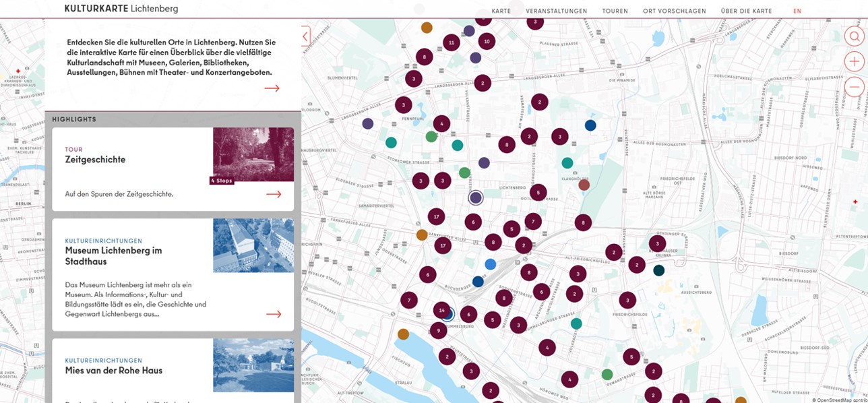The height and width of the screenshot is (403, 868).
Task: Click arrow on Museum Lichtenberg im Stadthaus card
Action: point(273,314)
